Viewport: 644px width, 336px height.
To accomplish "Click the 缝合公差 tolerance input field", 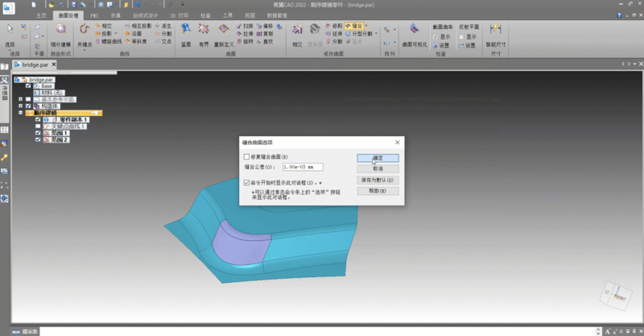I will point(303,167).
